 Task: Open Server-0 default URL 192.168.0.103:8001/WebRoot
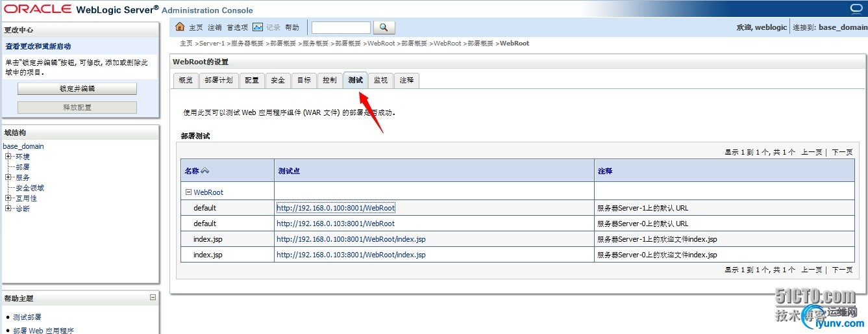336,224
